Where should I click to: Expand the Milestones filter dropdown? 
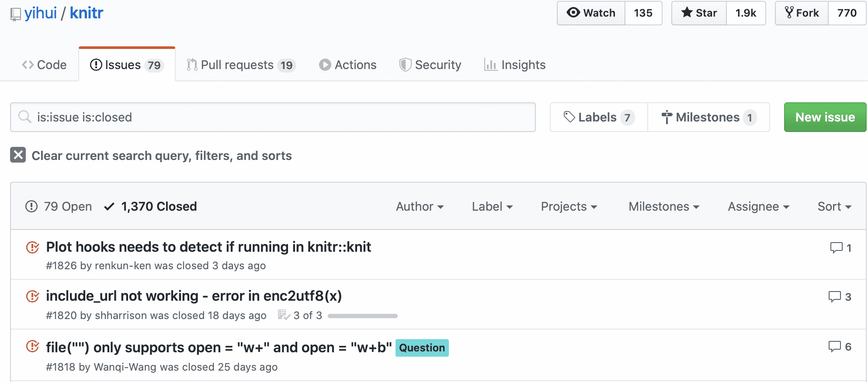664,206
